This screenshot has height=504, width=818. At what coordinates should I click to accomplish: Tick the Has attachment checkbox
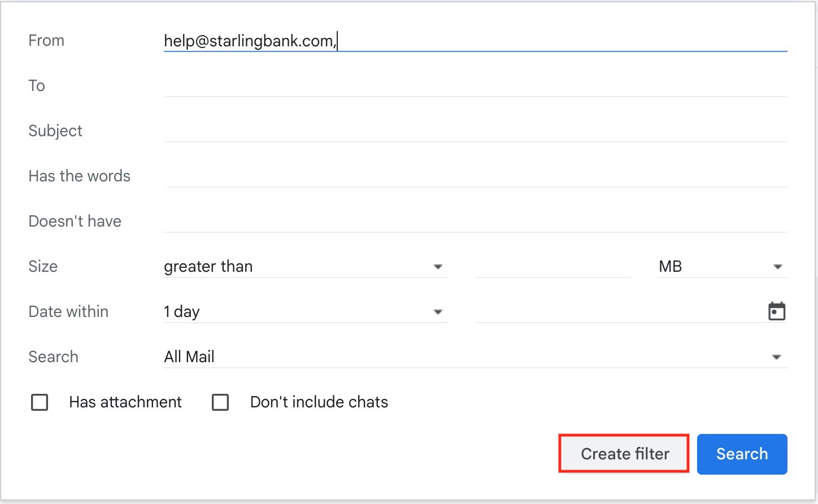(x=40, y=402)
